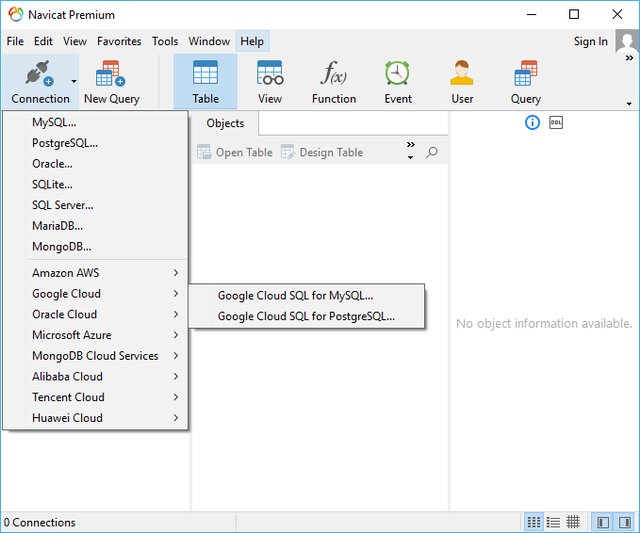The width and height of the screenshot is (640, 533).
Task: Click the search magnifier in Objects toolbar
Action: pos(432,153)
